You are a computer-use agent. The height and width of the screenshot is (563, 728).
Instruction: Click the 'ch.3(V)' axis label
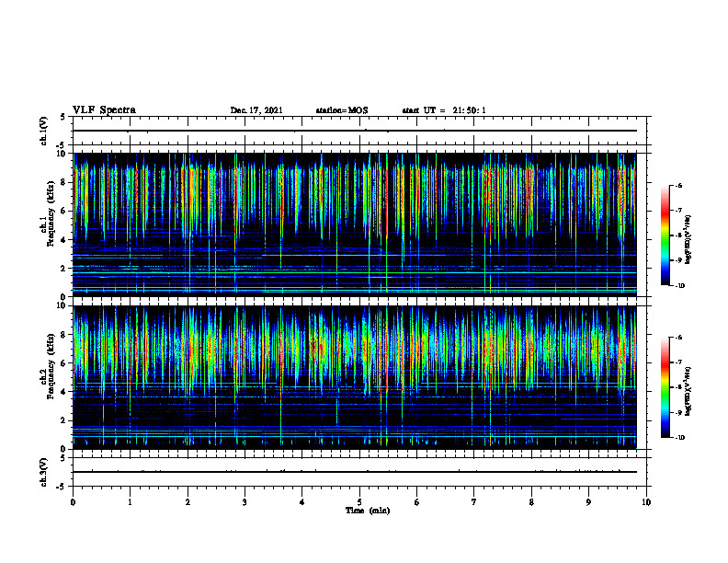(44, 472)
